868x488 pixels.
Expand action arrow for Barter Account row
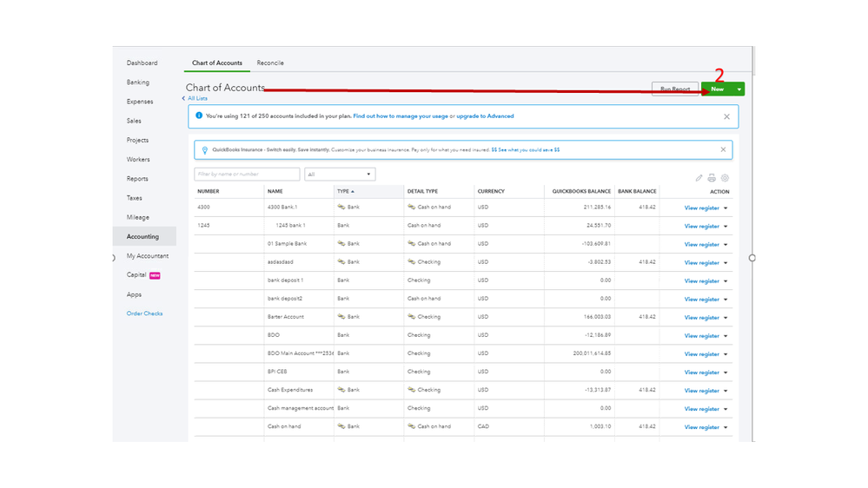click(x=726, y=318)
